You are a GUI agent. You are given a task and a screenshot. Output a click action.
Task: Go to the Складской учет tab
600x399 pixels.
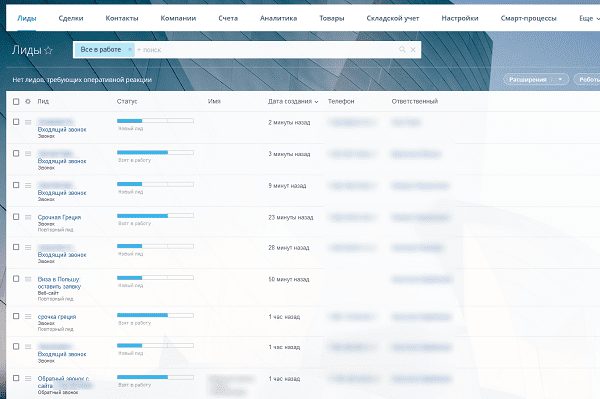(x=393, y=18)
